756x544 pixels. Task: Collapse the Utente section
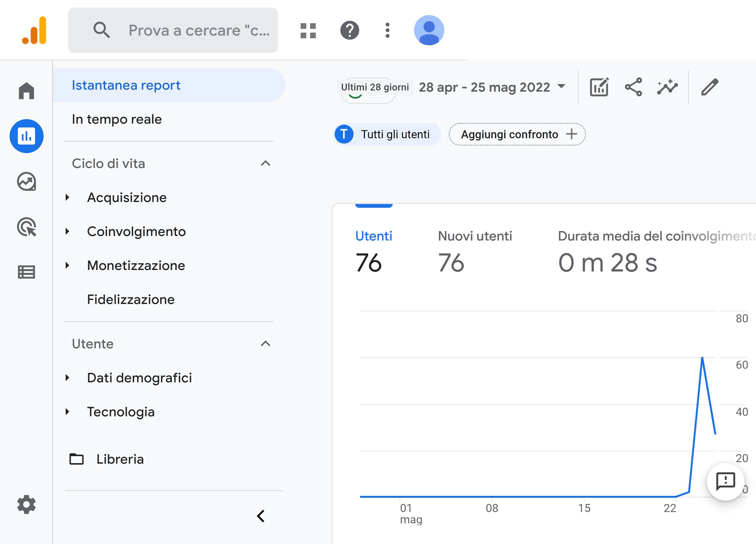tap(265, 344)
